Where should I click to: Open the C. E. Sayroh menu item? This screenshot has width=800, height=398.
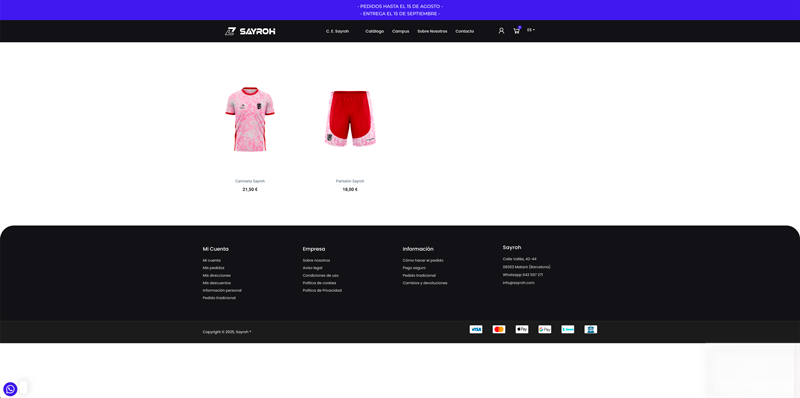click(x=337, y=31)
